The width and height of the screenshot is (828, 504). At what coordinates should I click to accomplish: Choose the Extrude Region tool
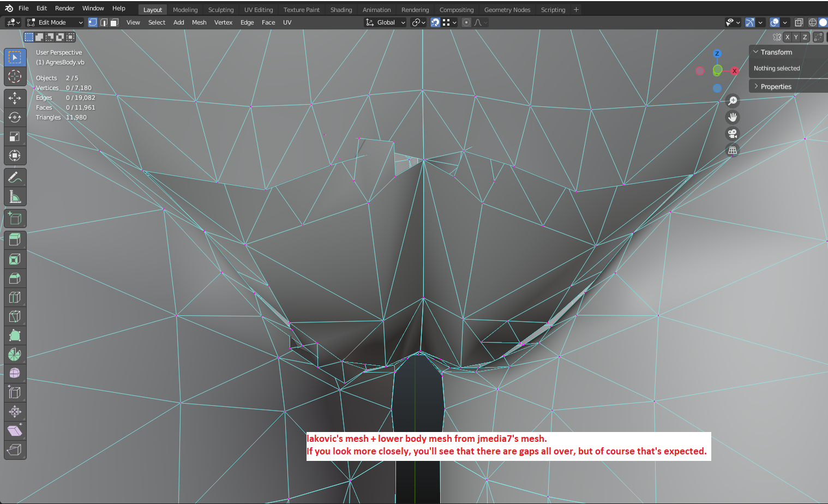tap(15, 240)
